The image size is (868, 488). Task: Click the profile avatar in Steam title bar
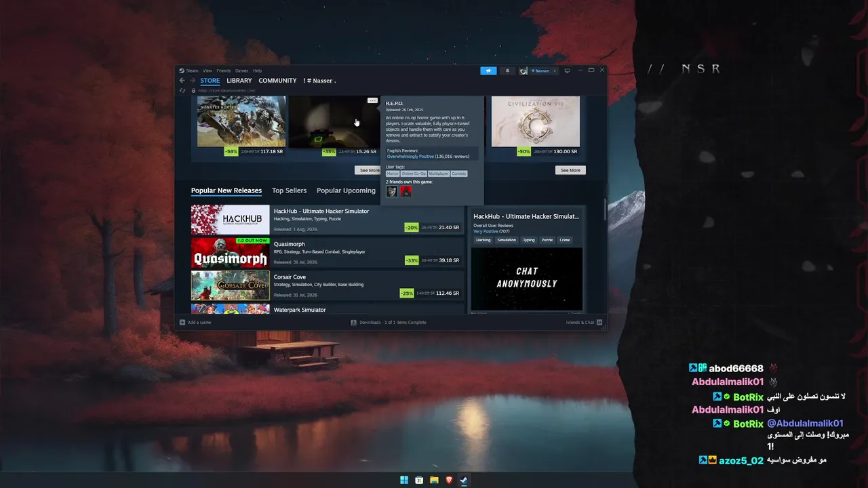click(x=524, y=70)
